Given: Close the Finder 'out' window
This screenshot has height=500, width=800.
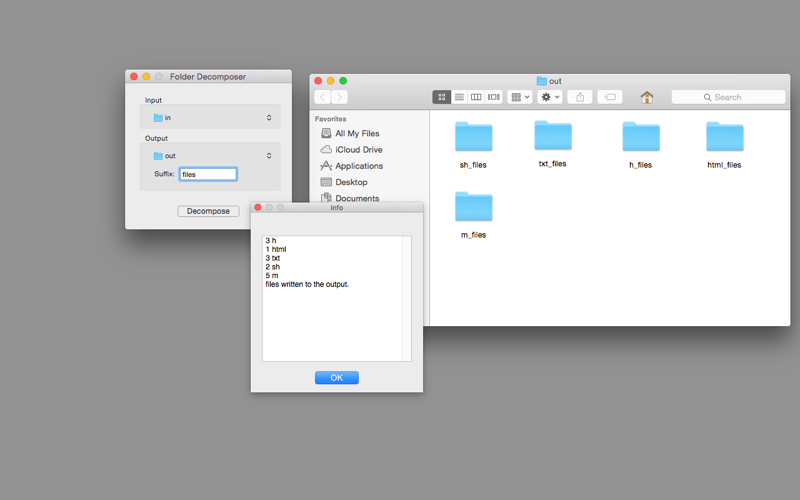Looking at the screenshot, I should (x=318, y=81).
